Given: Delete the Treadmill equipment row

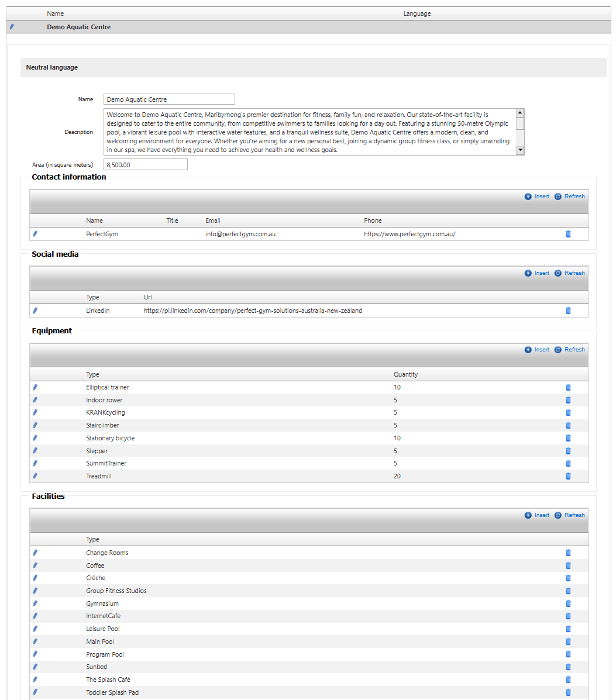Looking at the screenshot, I should [x=568, y=476].
